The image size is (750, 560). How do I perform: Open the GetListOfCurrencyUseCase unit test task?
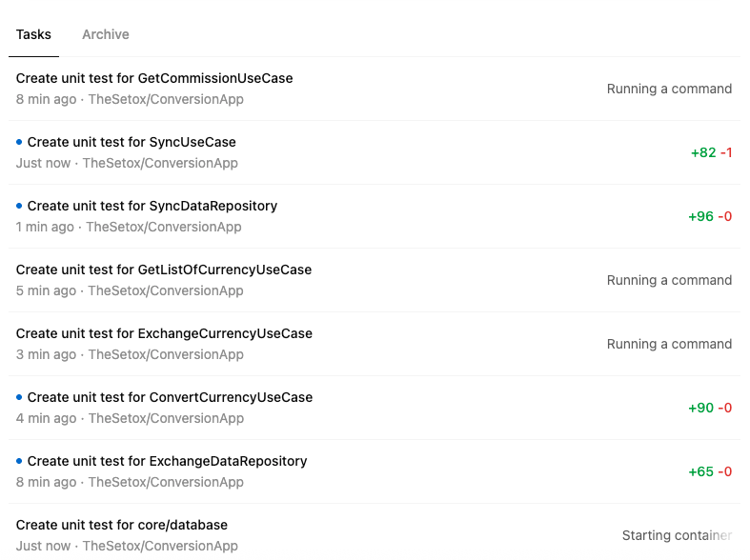164,270
